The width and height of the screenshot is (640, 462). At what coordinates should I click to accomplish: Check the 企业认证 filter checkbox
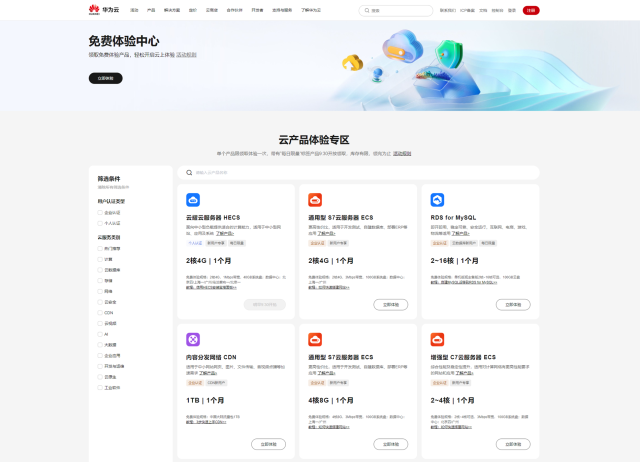click(x=101, y=212)
